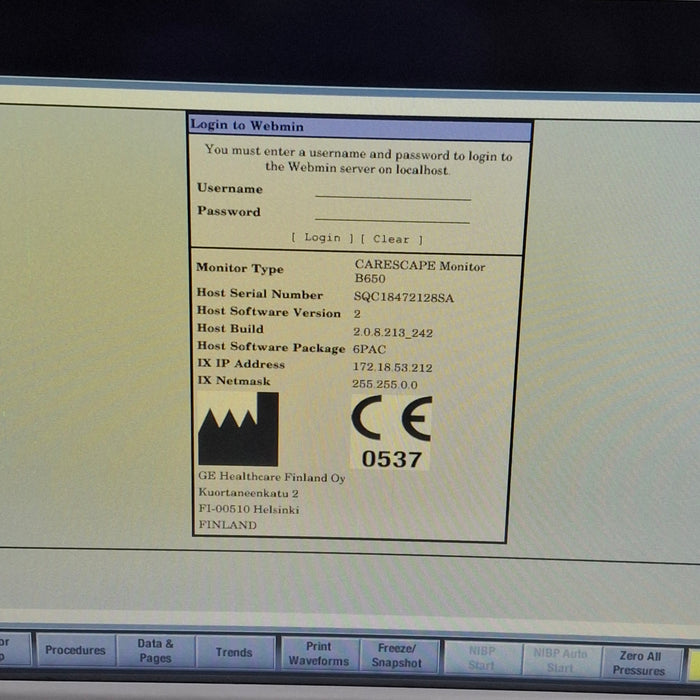Click the manufacturer factory icon
The height and width of the screenshot is (700, 700).
[x=238, y=428]
